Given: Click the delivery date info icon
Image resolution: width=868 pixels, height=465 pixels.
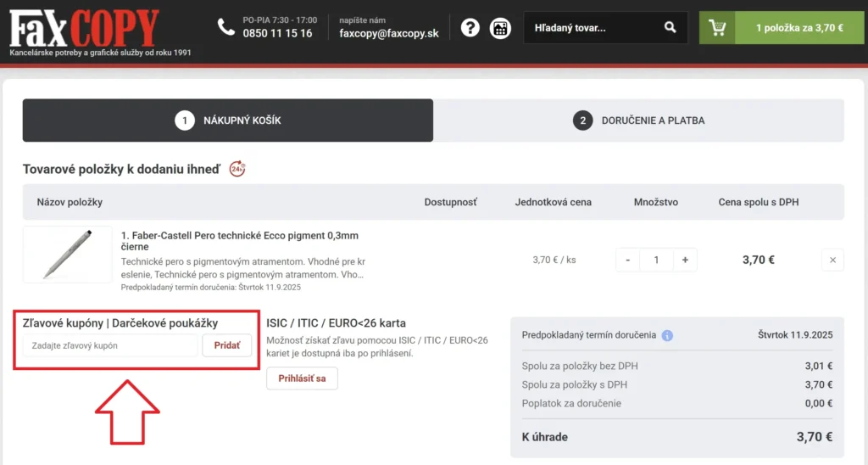Looking at the screenshot, I should coord(667,335).
